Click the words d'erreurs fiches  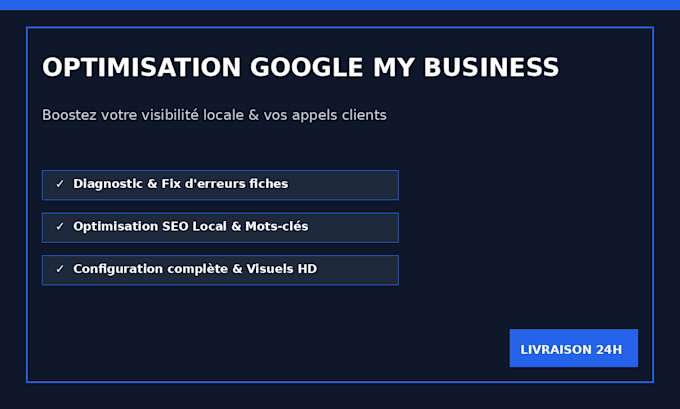pyautogui.click(x=236, y=184)
